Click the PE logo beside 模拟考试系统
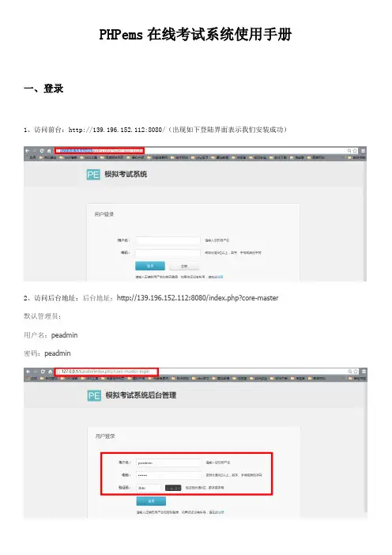Screen dimensions: 392x555 coord(93,175)
